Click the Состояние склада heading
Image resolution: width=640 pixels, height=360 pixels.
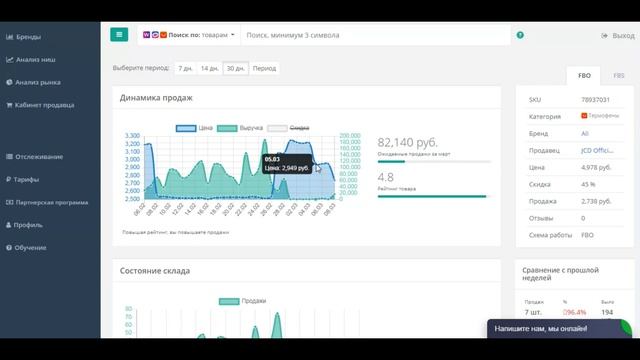click(x=155, y=271)
